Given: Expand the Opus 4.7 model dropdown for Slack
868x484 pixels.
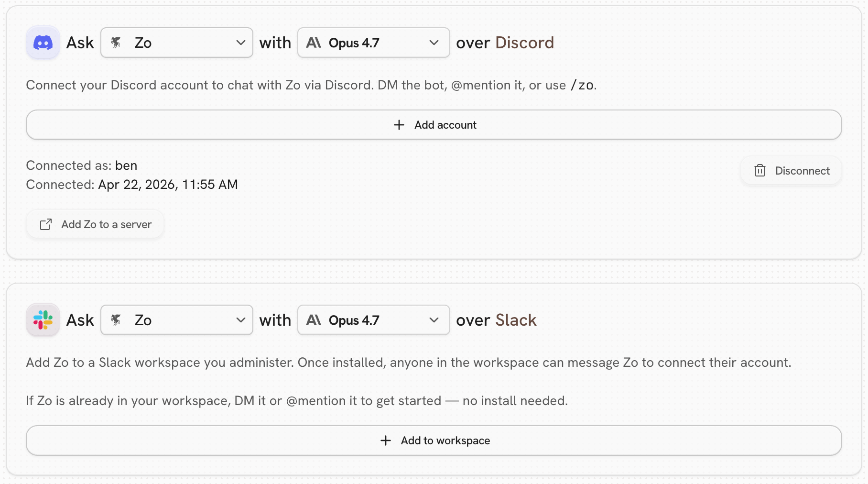Looking at the screenshot, I should pyautogui.click(x=374, y=320).
